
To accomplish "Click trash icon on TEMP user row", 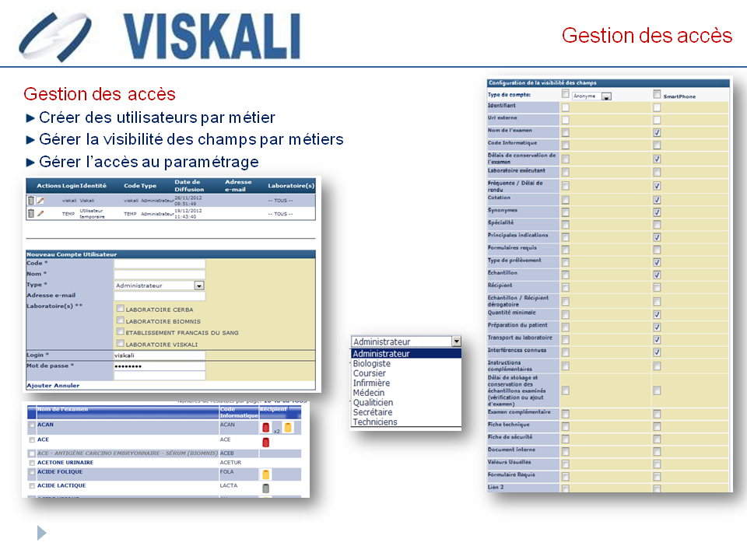I will coord(31,213).
